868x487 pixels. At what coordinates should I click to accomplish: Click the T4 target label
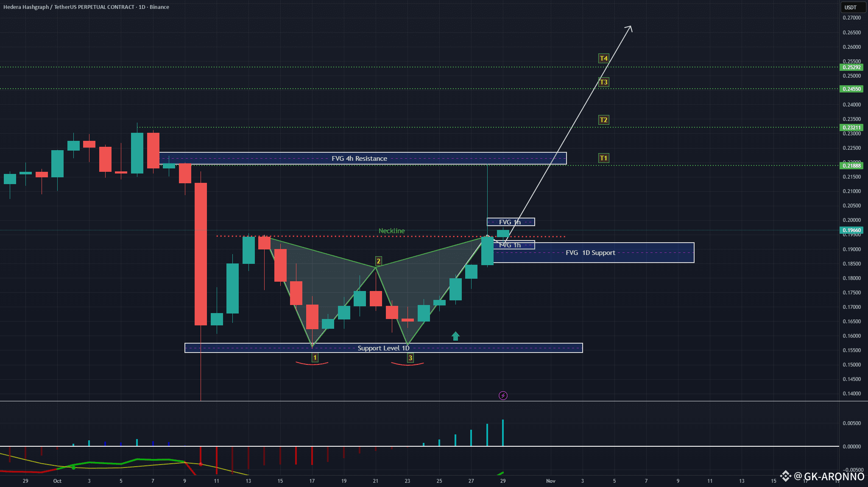tap(603, 59)
